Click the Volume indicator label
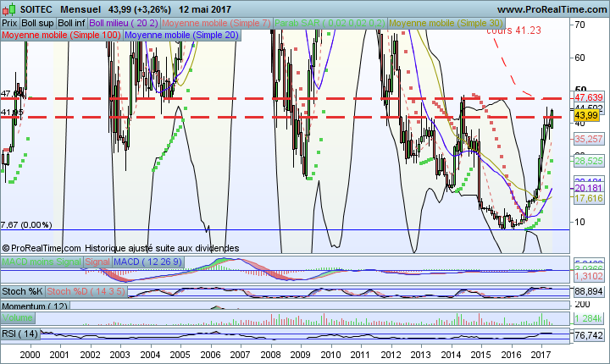This screenshot has width=610, height=364. tap(18, 317)
